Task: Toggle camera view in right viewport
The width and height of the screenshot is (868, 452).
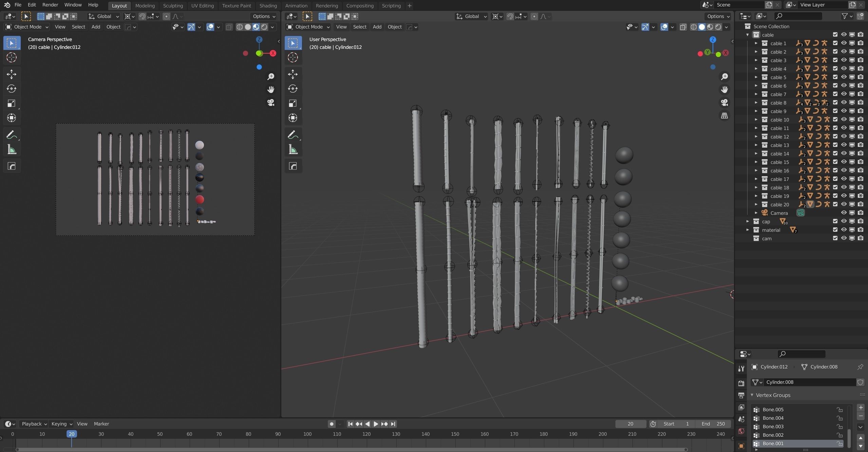Action: 724,102
